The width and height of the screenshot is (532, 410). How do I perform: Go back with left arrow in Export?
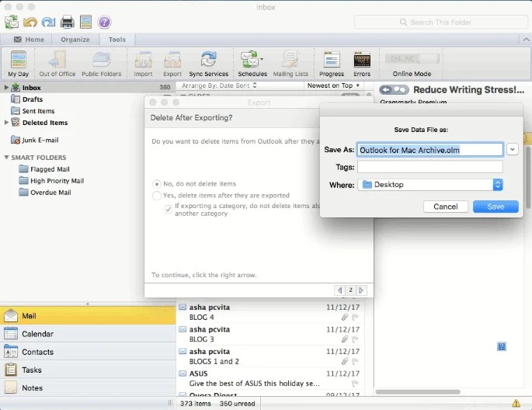339,290
